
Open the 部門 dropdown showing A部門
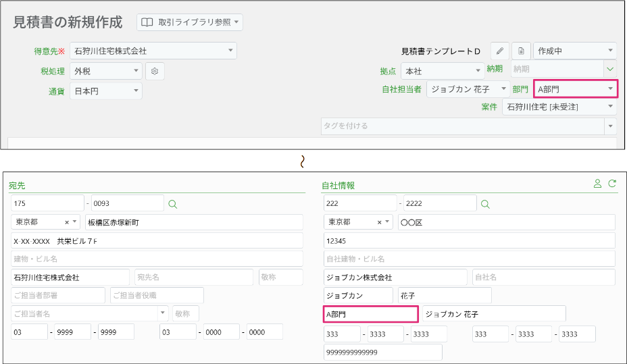click(576, 88)
